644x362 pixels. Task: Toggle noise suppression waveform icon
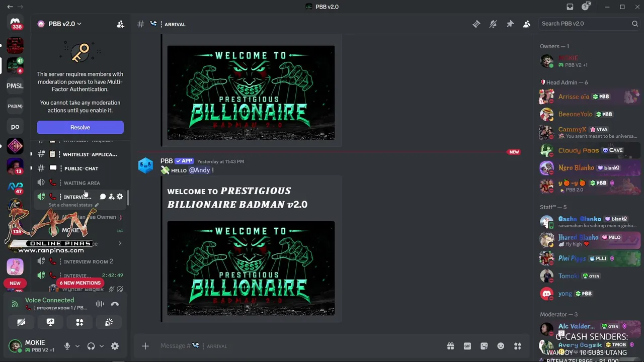(100, 304)
